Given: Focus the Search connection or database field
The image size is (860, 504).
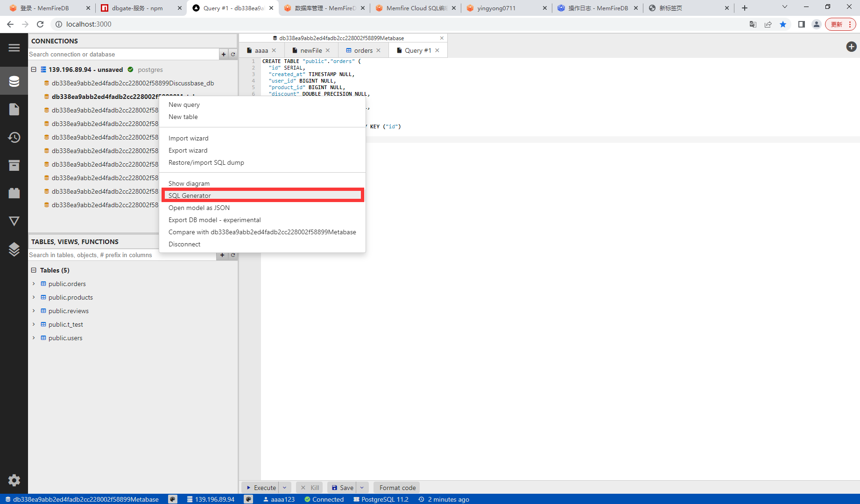Looking at the screenshot, I should (x=123, y=54).
